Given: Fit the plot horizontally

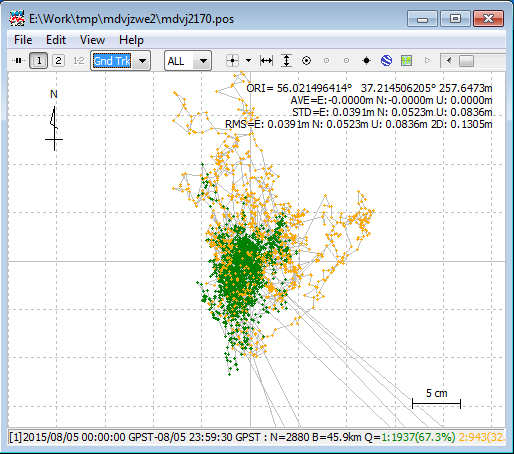Looking at the screenshot, I should point(266,61).
